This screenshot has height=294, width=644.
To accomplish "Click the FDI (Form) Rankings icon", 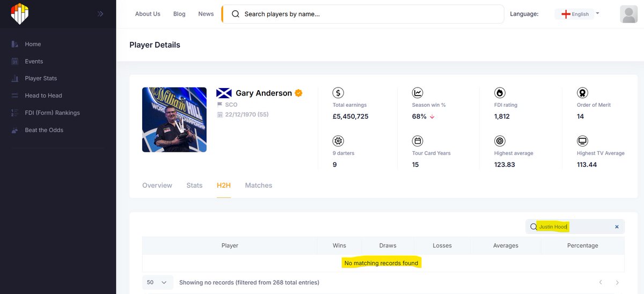I will [15, 113].
